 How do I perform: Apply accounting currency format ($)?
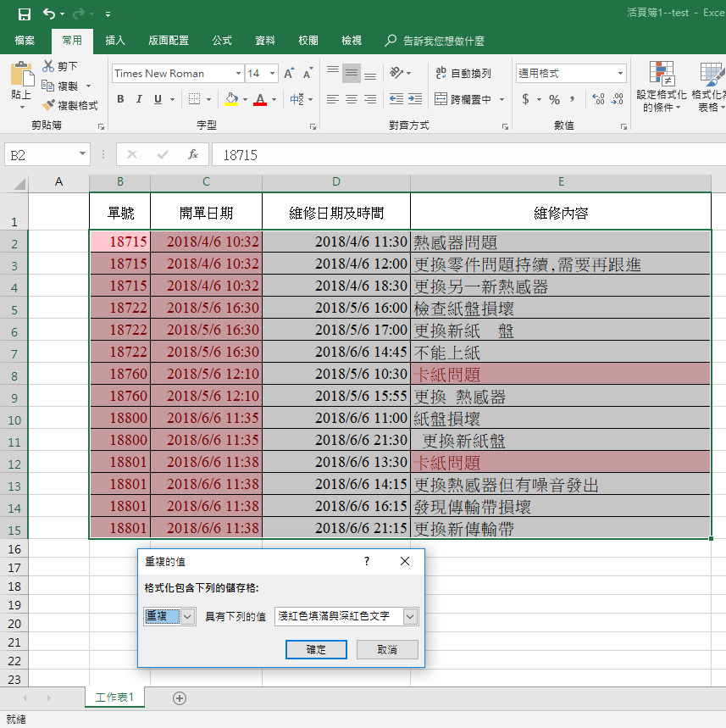pos(525,99)
